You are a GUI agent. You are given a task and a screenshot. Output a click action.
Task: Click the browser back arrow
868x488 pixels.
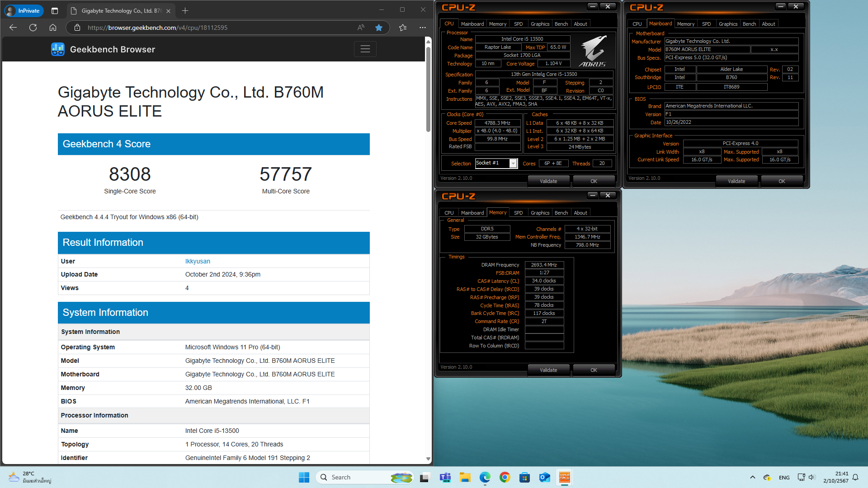[13, 28]
